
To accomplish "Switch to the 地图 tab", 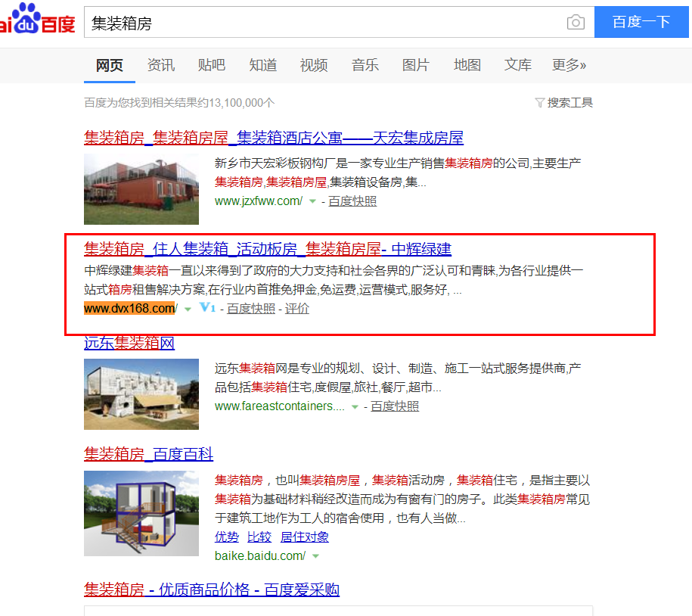I will click(467, 65).
